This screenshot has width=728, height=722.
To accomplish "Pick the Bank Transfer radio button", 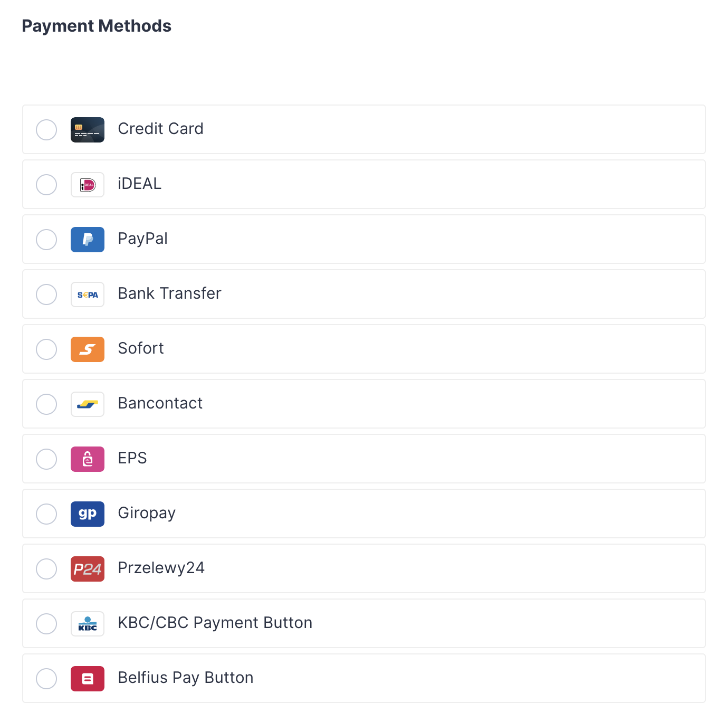I will [x=46, y=294].
